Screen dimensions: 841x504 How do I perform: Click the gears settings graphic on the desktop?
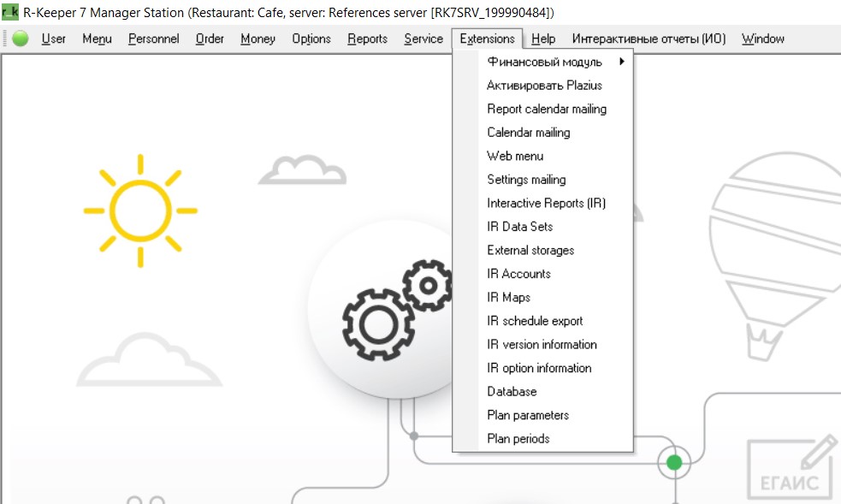(x=398, y=310)
